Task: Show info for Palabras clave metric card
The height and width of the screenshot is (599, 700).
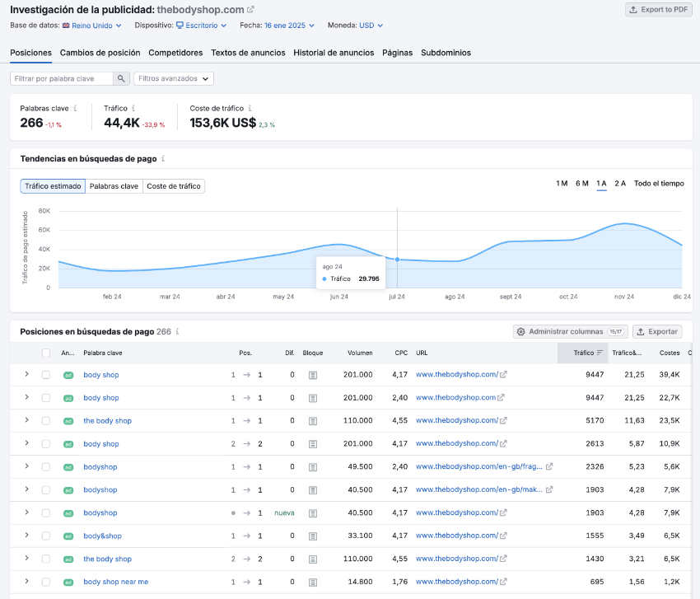Action: click(75, 108)
